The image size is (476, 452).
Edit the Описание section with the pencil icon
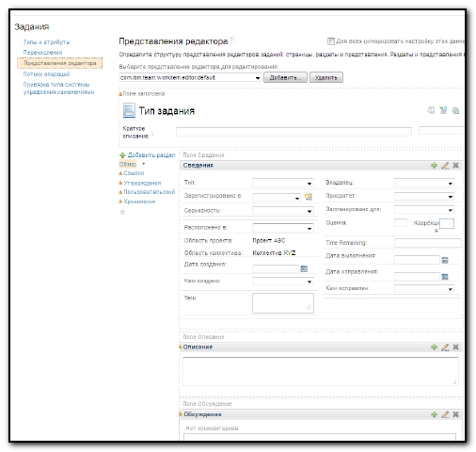(445, 347)
